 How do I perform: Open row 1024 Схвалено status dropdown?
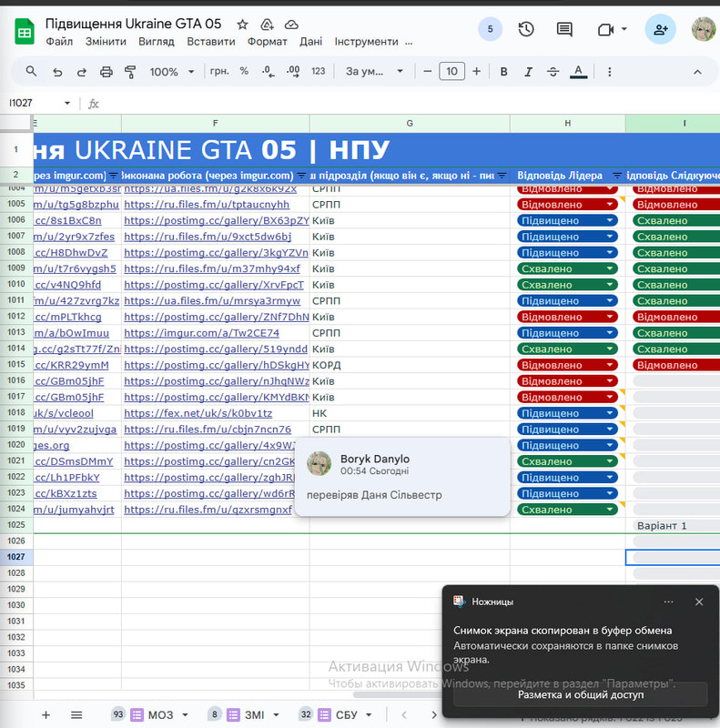pos(610,510)
